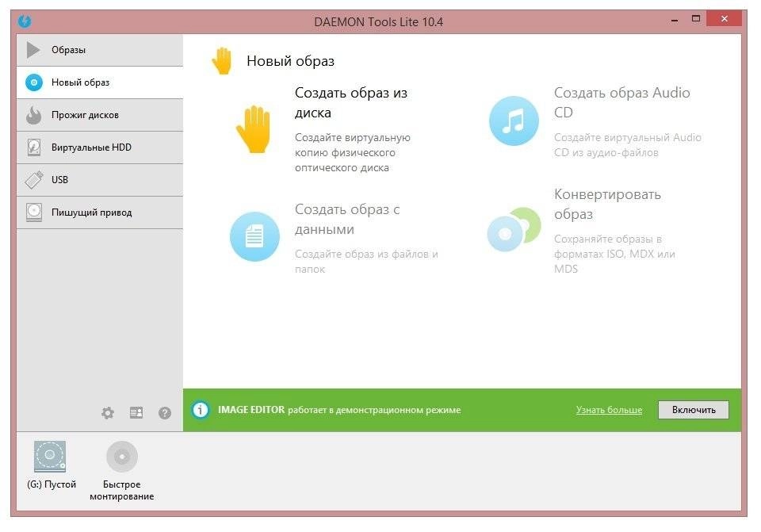Click the news panel icon beside gear
Screen dimensions: 761x532
136,412
